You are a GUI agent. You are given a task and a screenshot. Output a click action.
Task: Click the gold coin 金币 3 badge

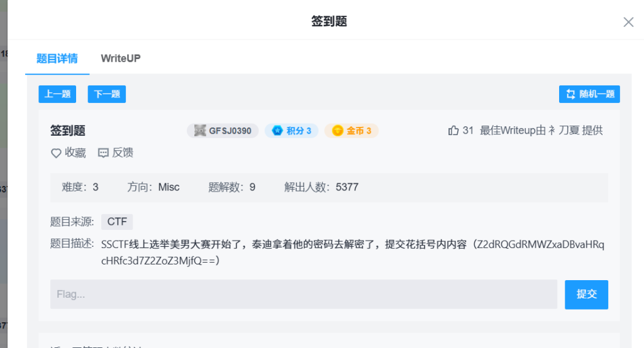click(352, 131)
